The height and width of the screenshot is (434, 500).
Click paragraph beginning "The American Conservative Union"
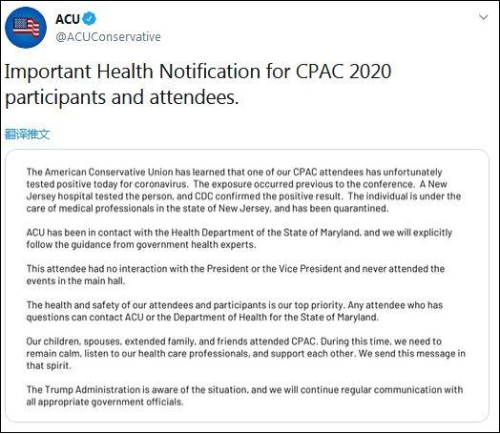tap(243, 190)
